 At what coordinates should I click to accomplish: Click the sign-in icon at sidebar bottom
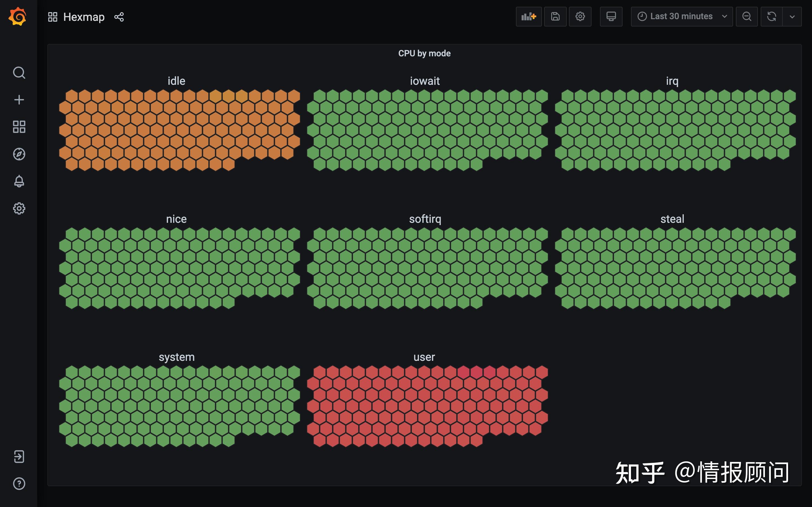pos(19,456)
